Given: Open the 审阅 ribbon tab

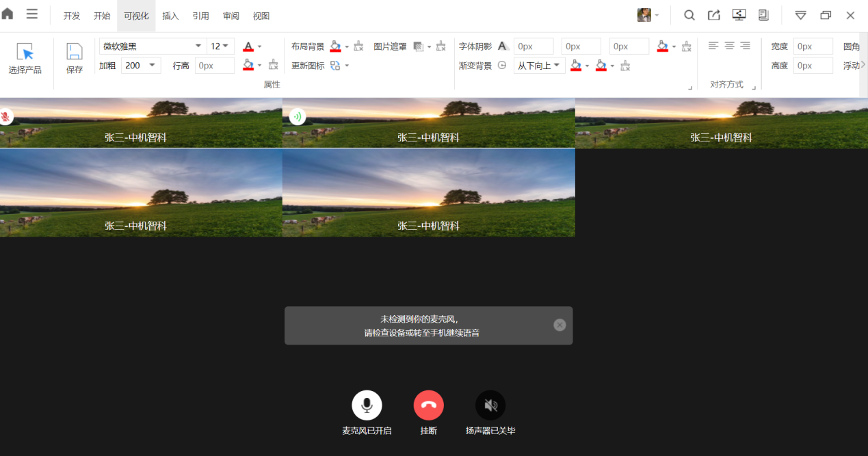Looking at the screenshot, I should [231, 16].
